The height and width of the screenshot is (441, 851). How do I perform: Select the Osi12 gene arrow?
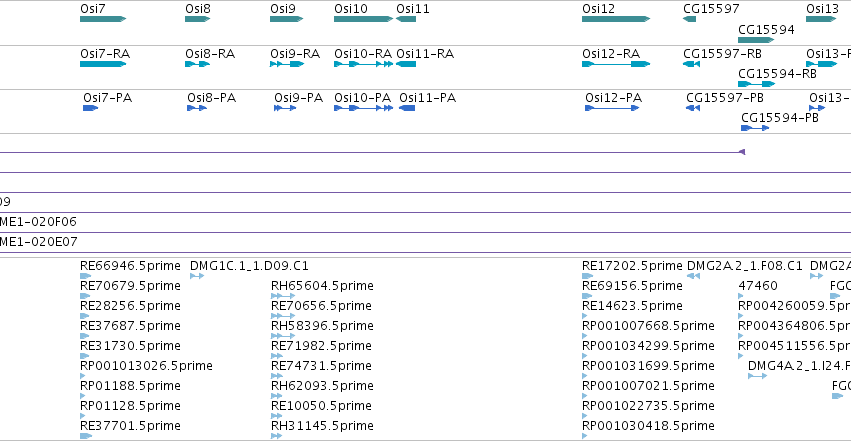616,19
